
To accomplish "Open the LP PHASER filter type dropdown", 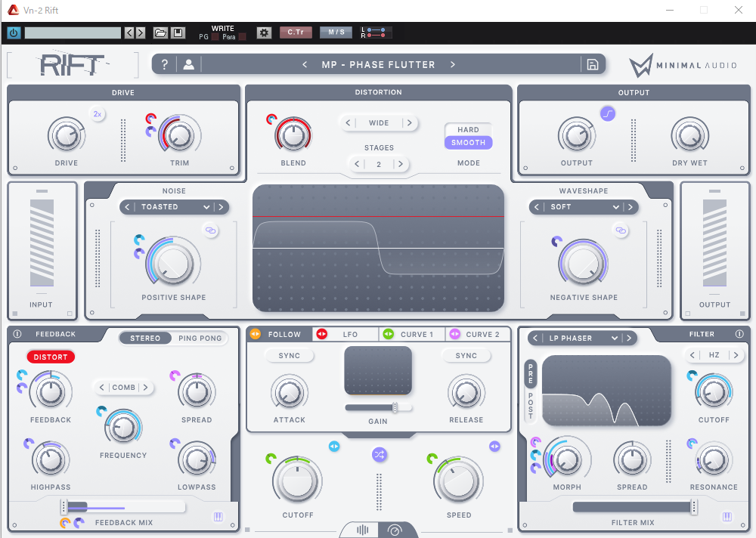I will click(584, 339).
